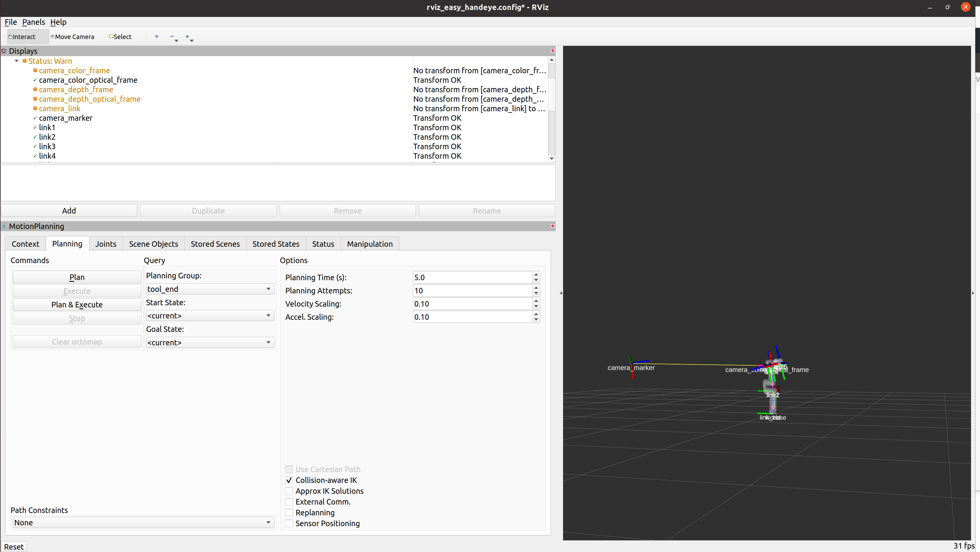Click the warning icon beside Status: Warn
Image resolution: width=980 pixels, height=552 pixels.
click(x=24, y=61)
